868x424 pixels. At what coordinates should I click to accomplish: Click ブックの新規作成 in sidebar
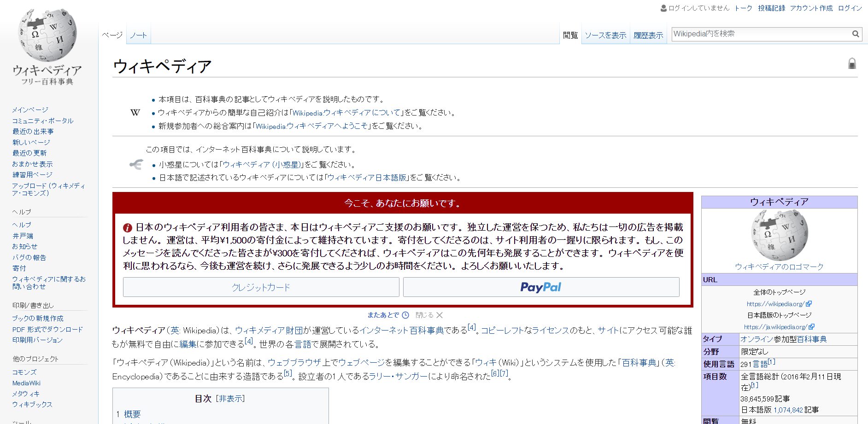(38, 319)
